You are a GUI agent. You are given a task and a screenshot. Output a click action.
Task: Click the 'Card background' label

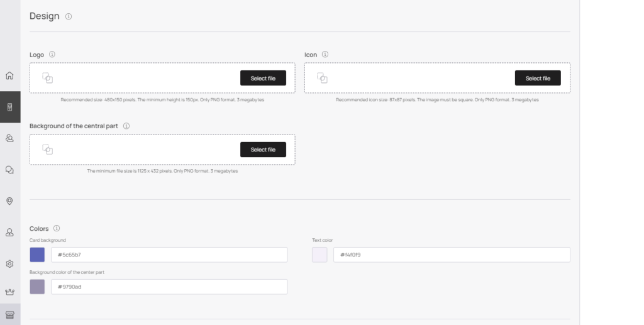coord(48,241)
